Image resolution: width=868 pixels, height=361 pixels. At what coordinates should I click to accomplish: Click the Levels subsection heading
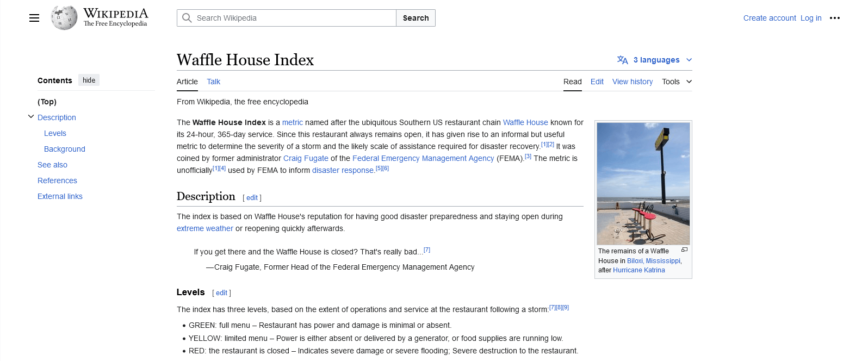click(190, 292)
